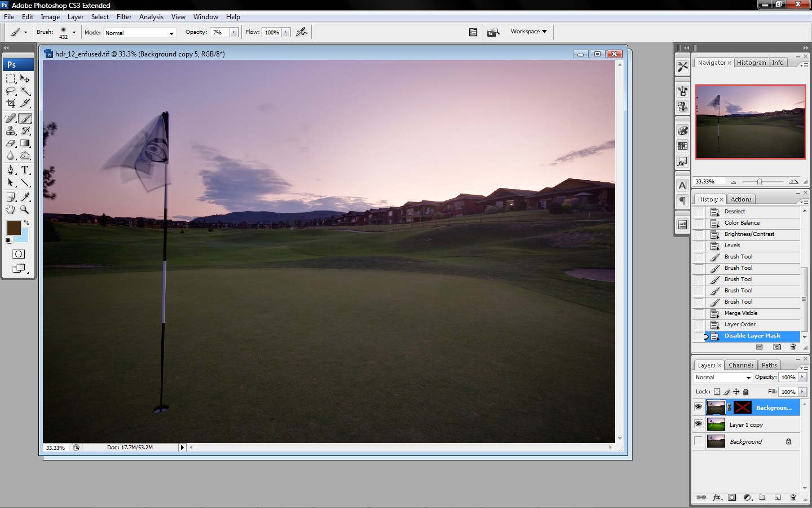
Task: Open the brush Opacity slider arrow
Action: pyautogui.click(x=234, y=32)
